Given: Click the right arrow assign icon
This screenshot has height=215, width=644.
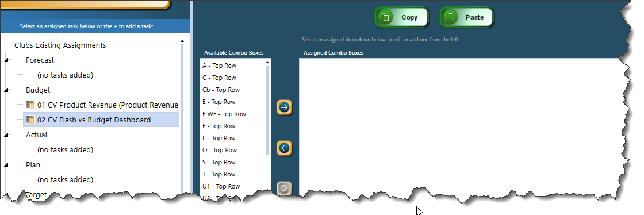Looking at the screenshot, I should [x=284, y=107].
